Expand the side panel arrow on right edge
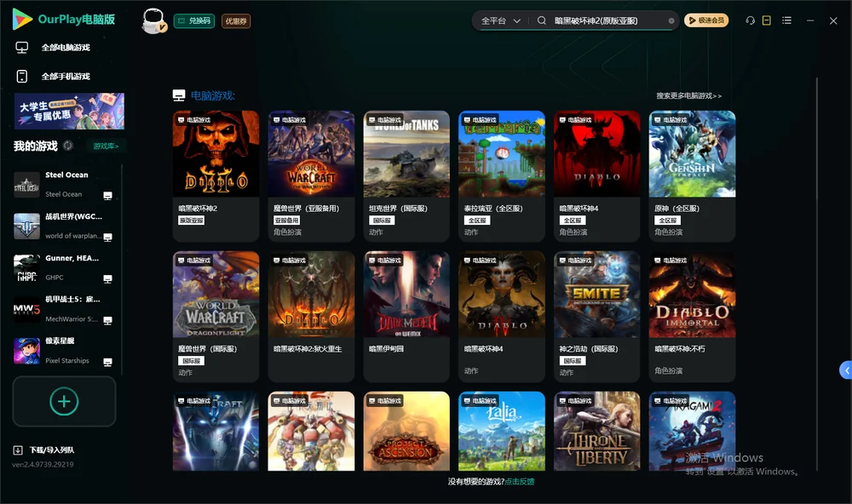 pos(846,370)
